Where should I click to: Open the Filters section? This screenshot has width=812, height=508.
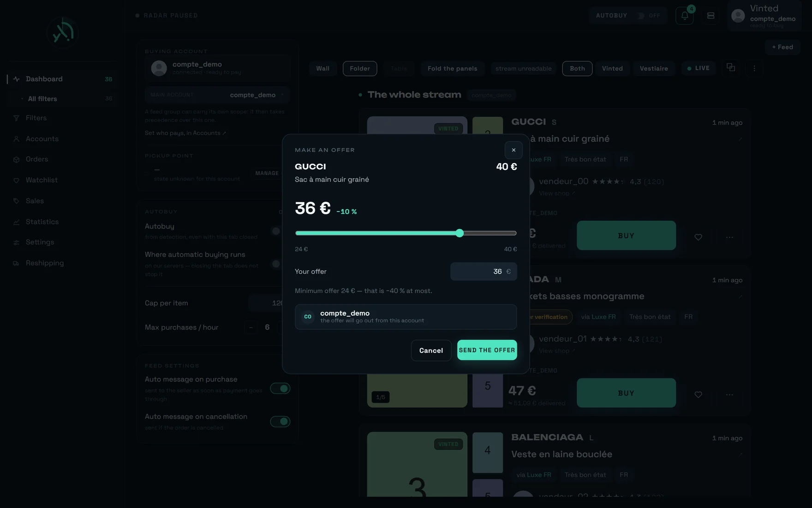(x=63, y=118)
